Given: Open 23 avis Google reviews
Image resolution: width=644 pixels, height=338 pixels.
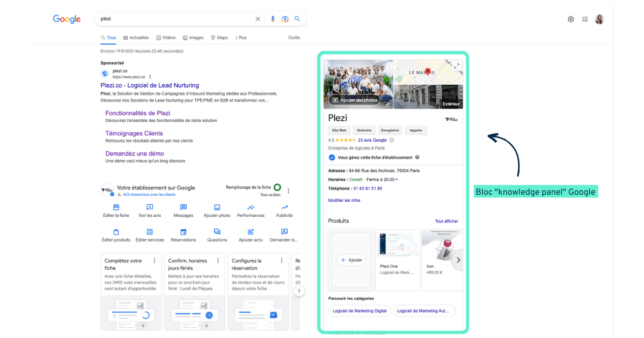Looking at the screenshot, I should tap(372, 140).
